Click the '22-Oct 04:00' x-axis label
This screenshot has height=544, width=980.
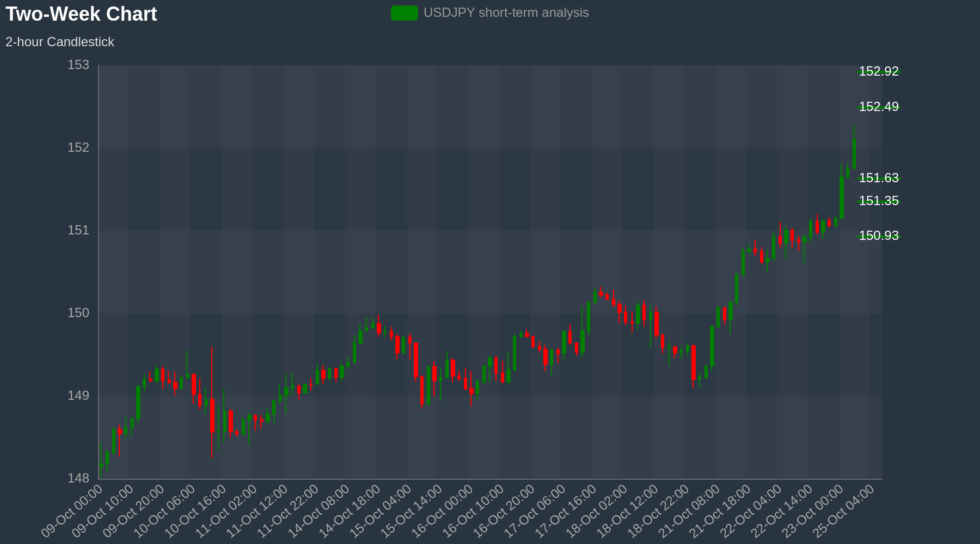click(x=751, y=511)
